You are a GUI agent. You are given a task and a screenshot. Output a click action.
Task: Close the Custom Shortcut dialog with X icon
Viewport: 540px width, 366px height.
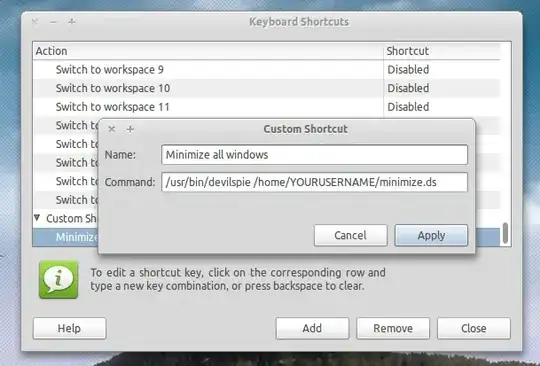coord(112,129)
